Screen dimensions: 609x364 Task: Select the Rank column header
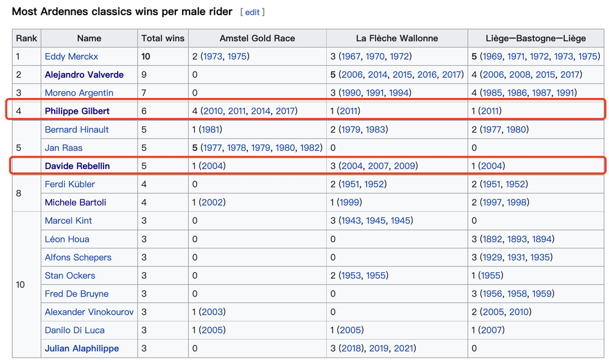point(26,38)
